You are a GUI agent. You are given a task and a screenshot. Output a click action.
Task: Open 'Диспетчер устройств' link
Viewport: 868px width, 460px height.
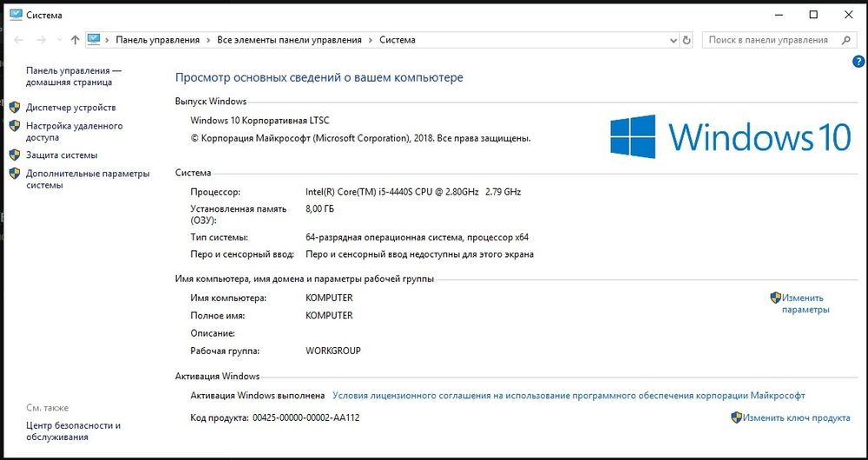tap(71, 108)
